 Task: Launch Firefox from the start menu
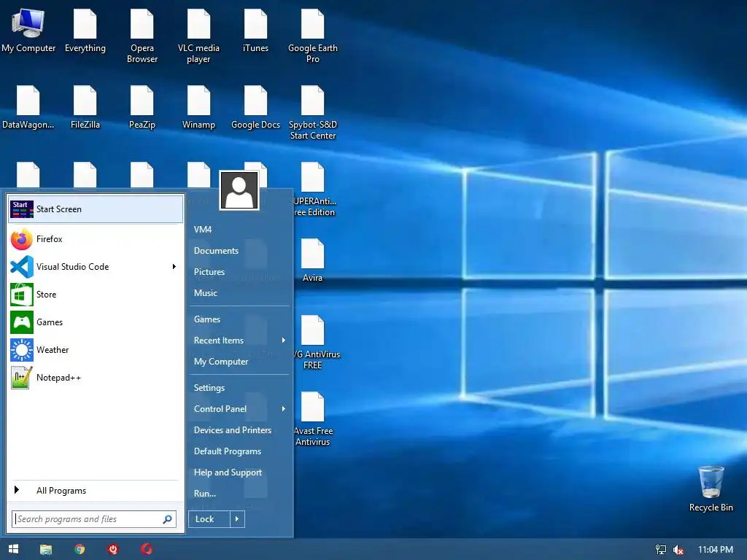tap(96, 239)
